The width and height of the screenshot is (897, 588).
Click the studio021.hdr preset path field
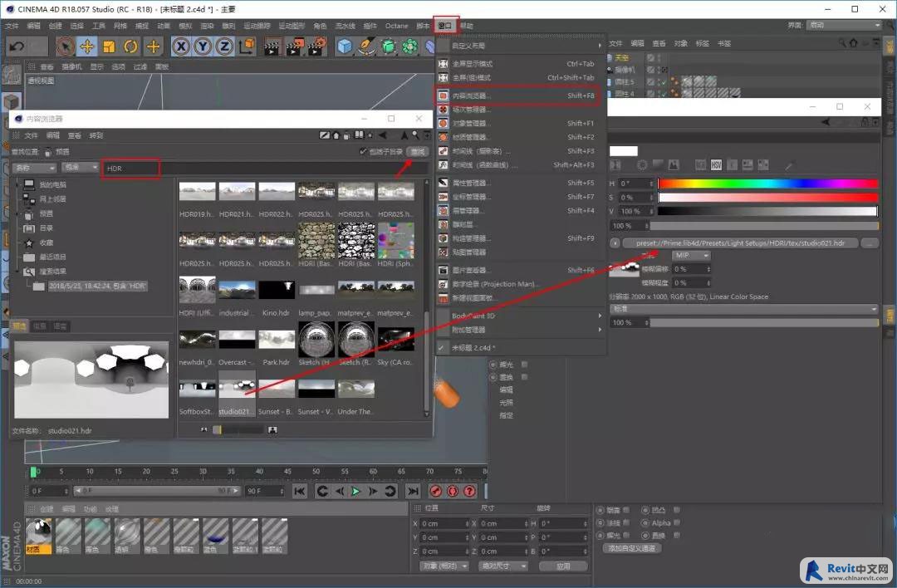pyautogui.click(x=740, y=243)
